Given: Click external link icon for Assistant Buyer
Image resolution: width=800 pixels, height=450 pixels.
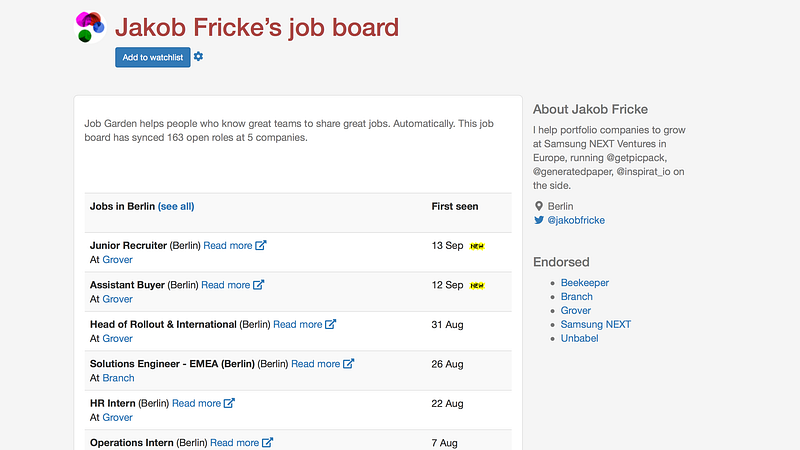Looking at the screenshot, I should click(x=259, y=285).
